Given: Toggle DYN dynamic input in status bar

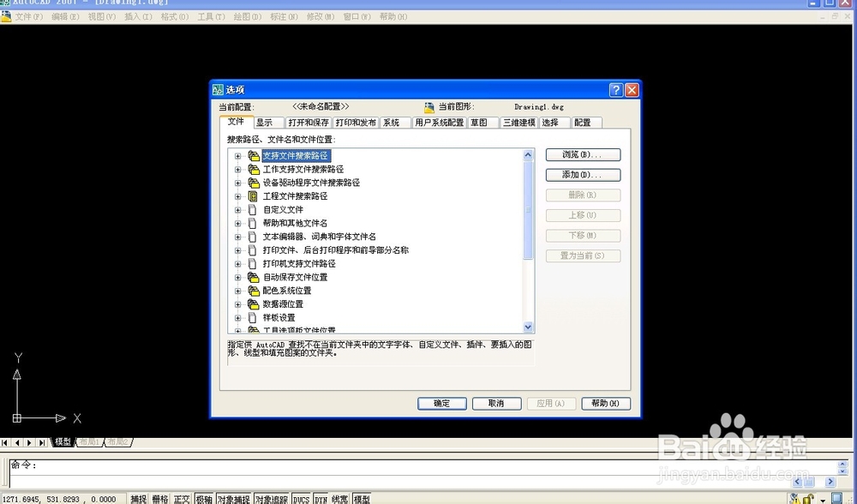Looking at the screenshot, I should pyautogui.click(x=321, y=499).
